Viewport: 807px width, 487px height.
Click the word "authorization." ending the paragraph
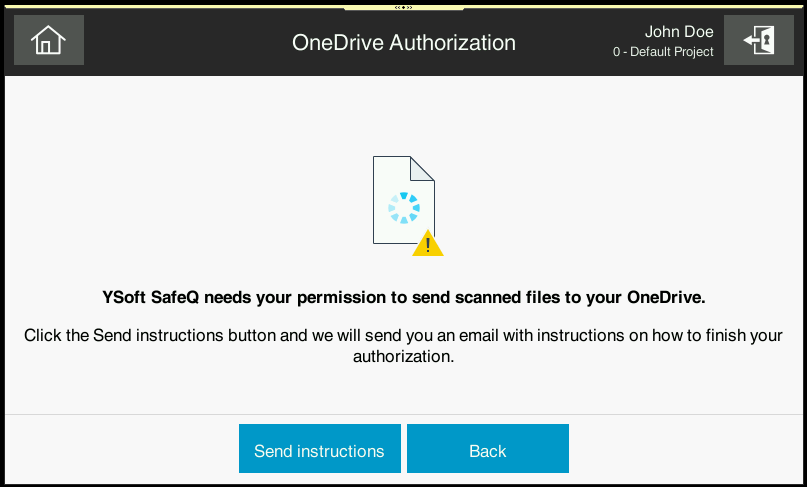404,356
